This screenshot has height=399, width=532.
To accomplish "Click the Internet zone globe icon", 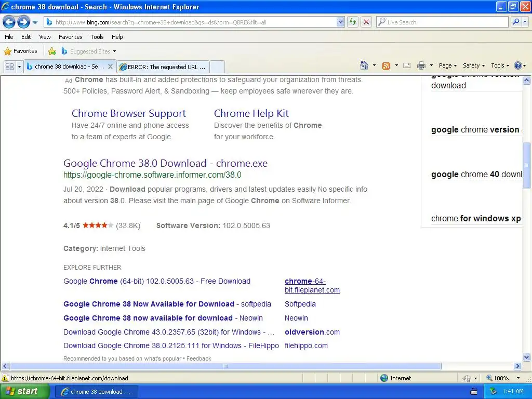I will [x=384, y=378].
